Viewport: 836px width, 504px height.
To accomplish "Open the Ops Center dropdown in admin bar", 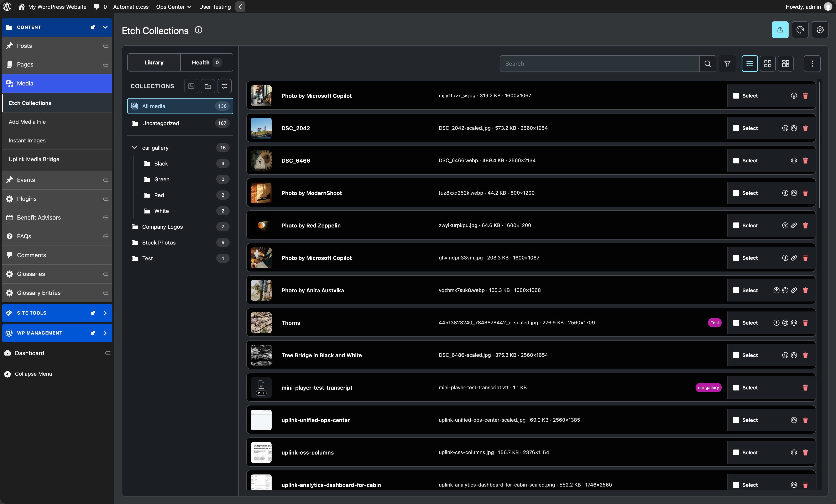I will pos(173,7).
